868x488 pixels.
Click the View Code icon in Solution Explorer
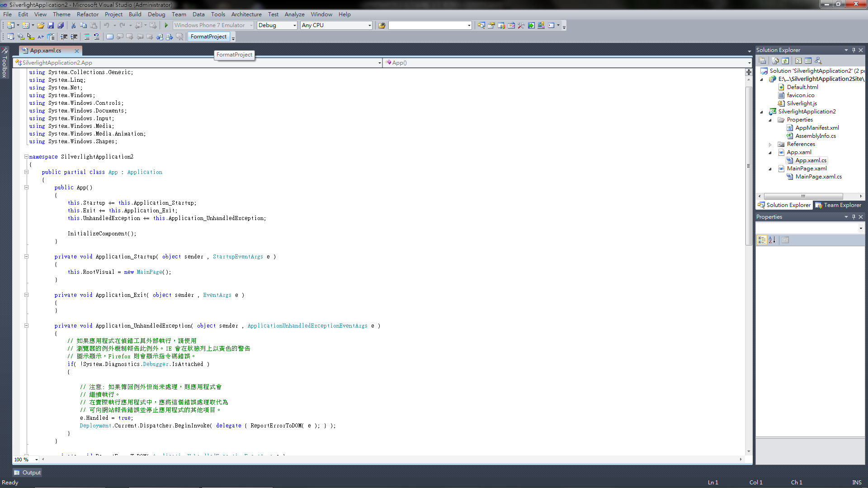coord(798,61)
